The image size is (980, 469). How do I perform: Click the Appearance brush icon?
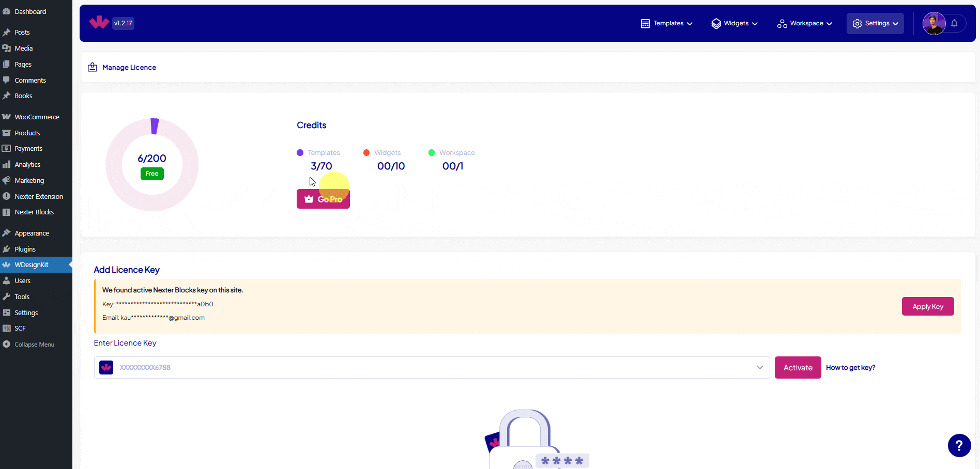click(7, 233)
